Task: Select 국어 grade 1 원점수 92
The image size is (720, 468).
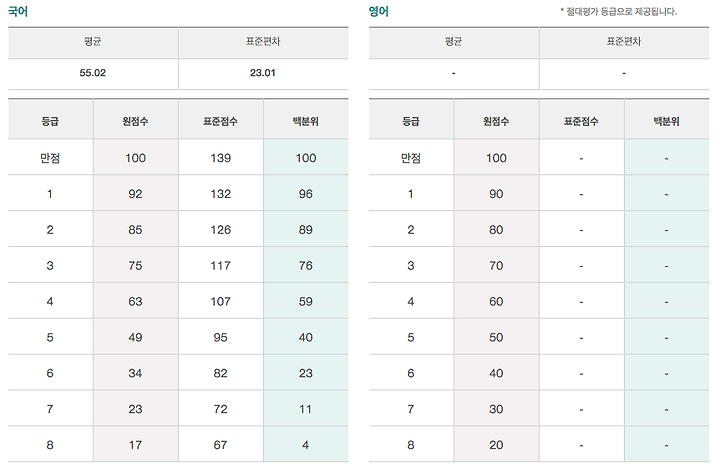Action: click(135, 194)
